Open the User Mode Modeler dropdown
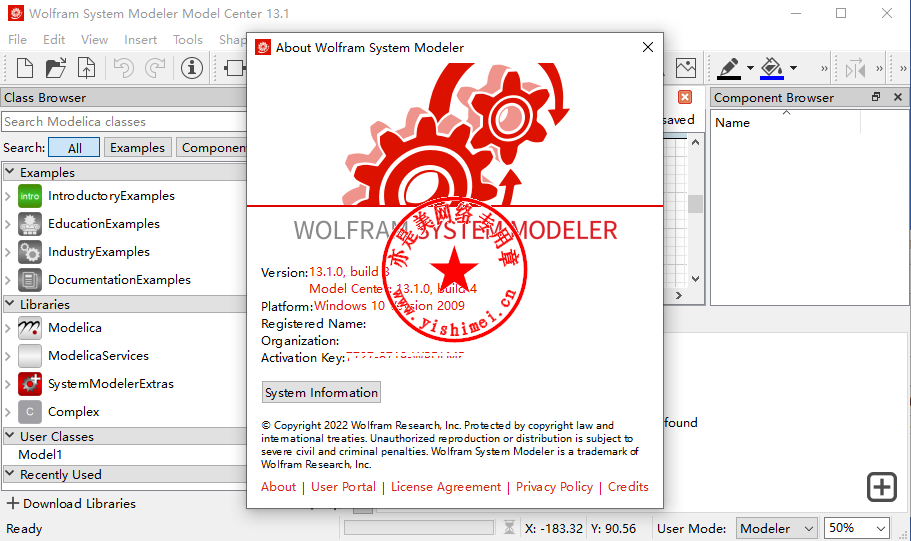Screen dimensions: 911x541 pos(777,528)
